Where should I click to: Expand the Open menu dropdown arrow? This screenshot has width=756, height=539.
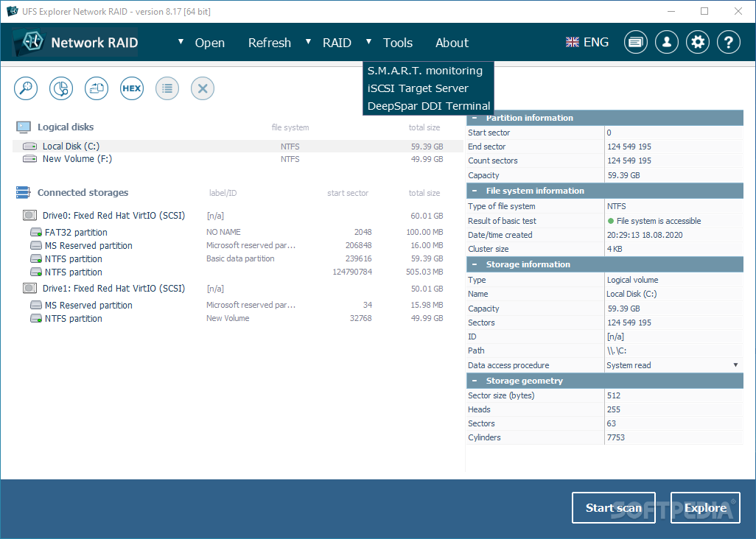(181, 42)
